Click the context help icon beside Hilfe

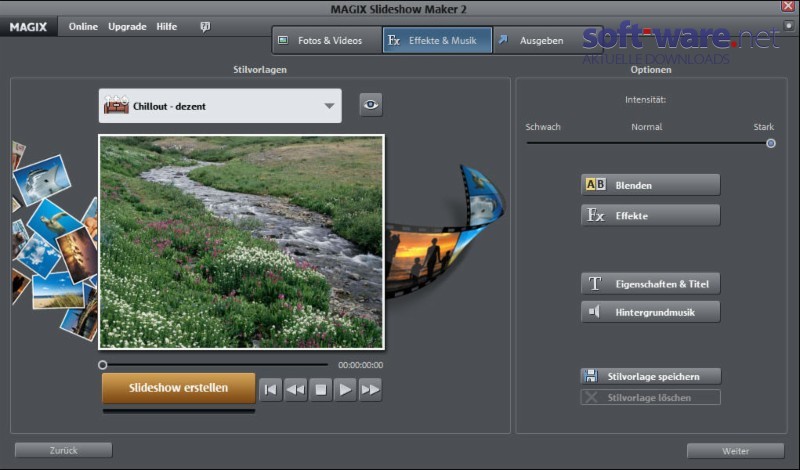[x=205, y=27]
